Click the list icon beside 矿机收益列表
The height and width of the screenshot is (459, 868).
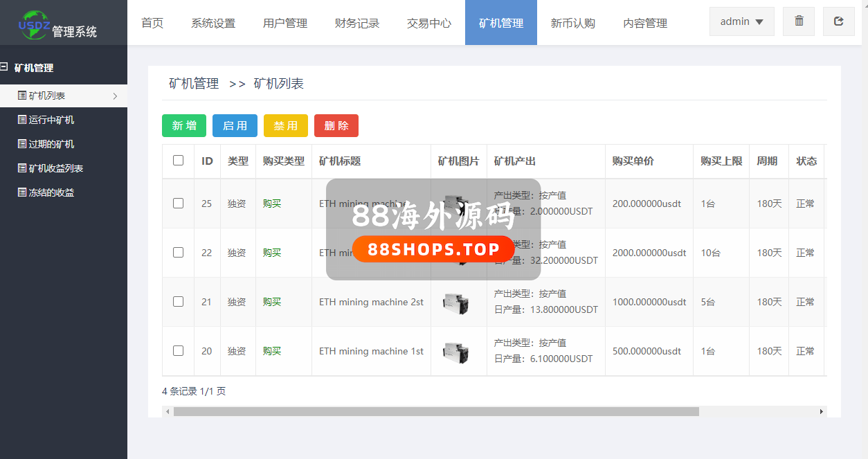22,168
